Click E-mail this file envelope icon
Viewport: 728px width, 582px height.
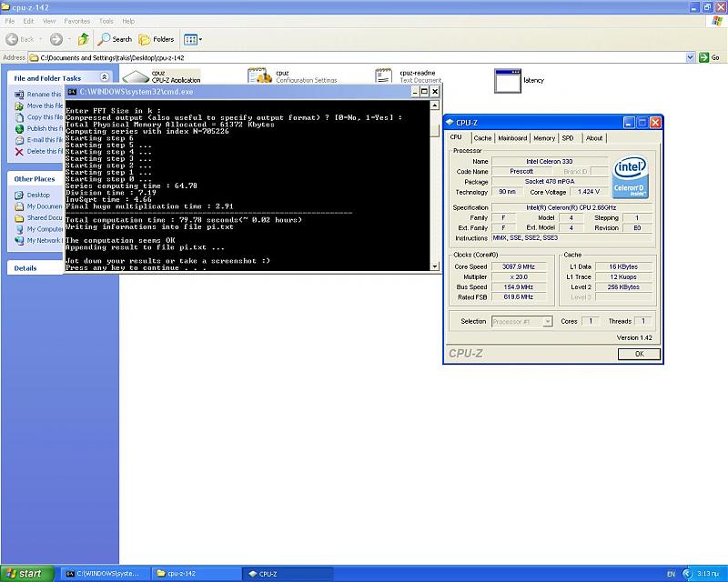pyautogui.click(x=19, y=140)
